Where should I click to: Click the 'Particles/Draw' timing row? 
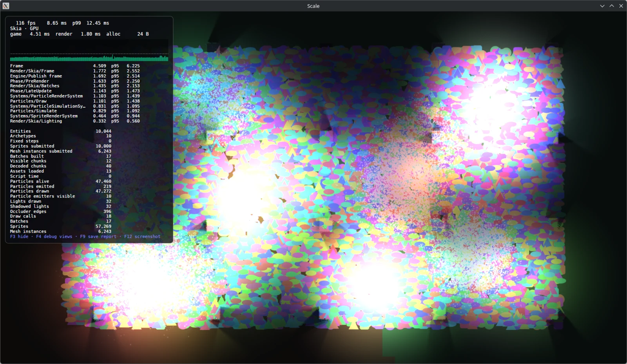click(75, 101)
